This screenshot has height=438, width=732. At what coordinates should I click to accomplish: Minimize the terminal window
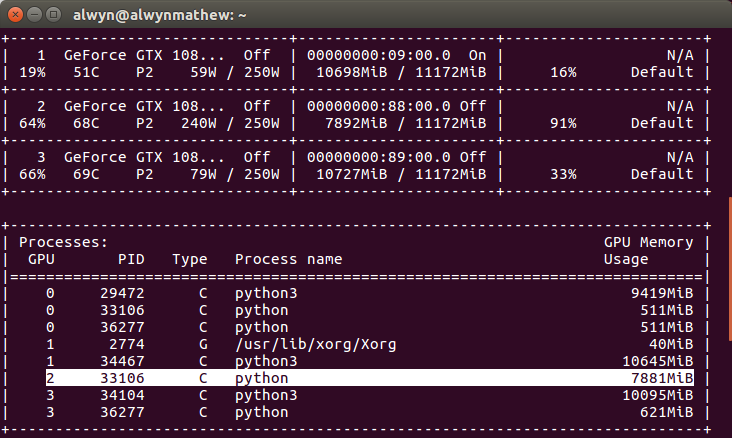tap(33, 15)
